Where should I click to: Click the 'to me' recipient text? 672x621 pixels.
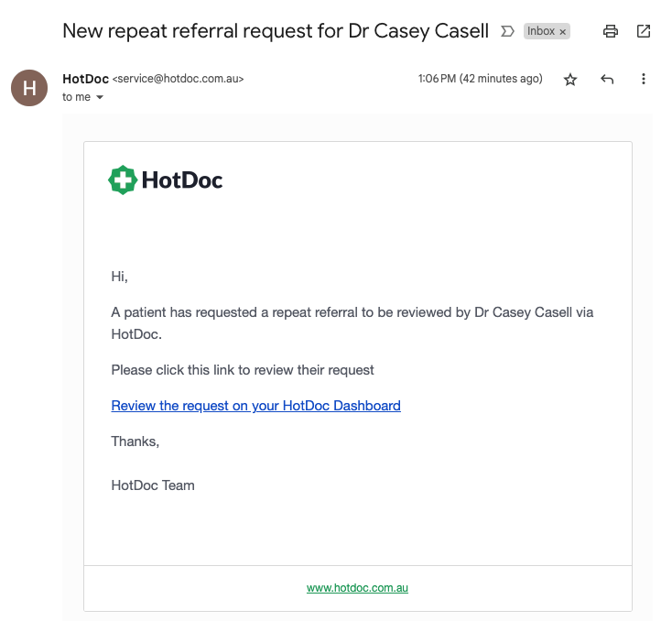point(76,97)
